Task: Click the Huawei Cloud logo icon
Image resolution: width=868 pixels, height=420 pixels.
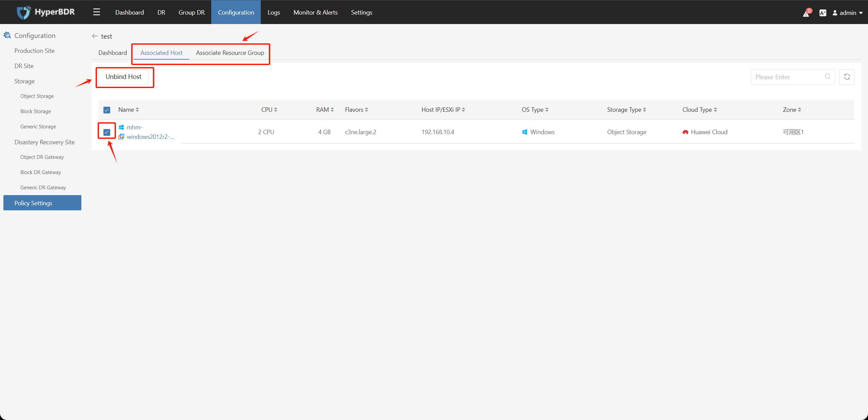Action: coord(685,132)
